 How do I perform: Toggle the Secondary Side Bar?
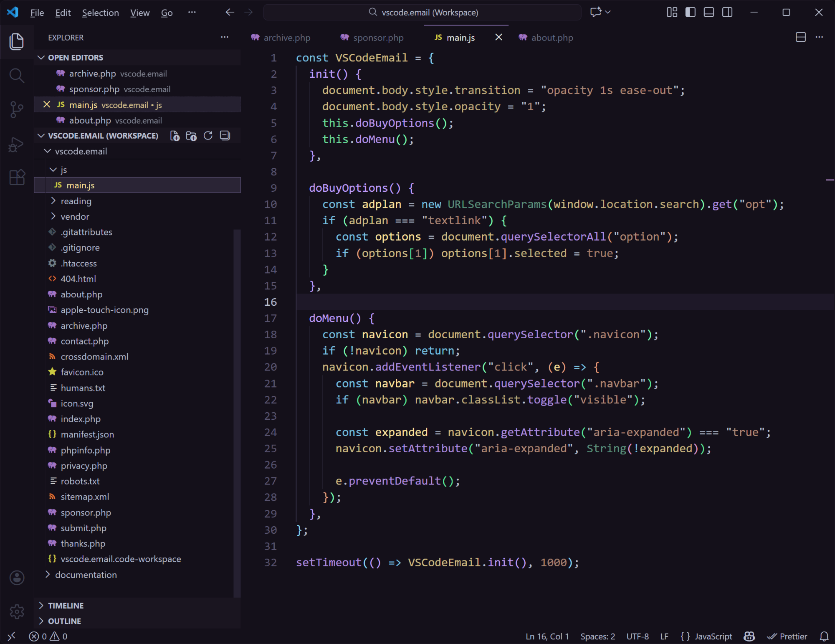pyautogui.click(x=727, y=12)
